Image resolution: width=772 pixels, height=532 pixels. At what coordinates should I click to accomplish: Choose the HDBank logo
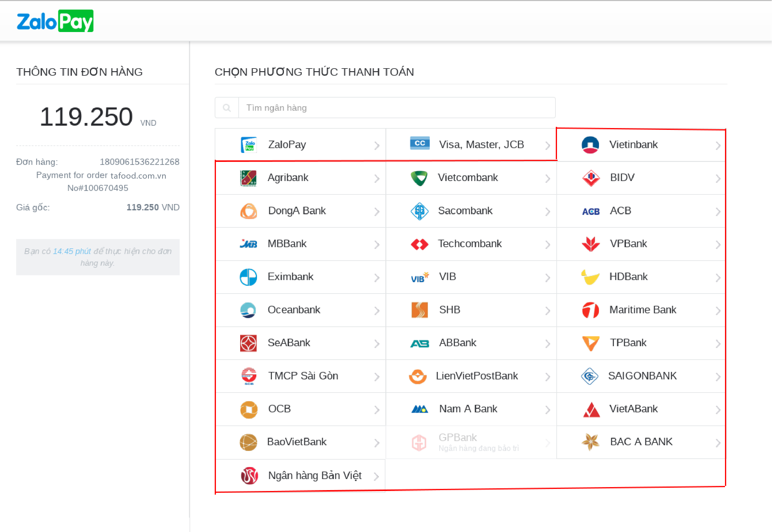(x=591, y=277)
